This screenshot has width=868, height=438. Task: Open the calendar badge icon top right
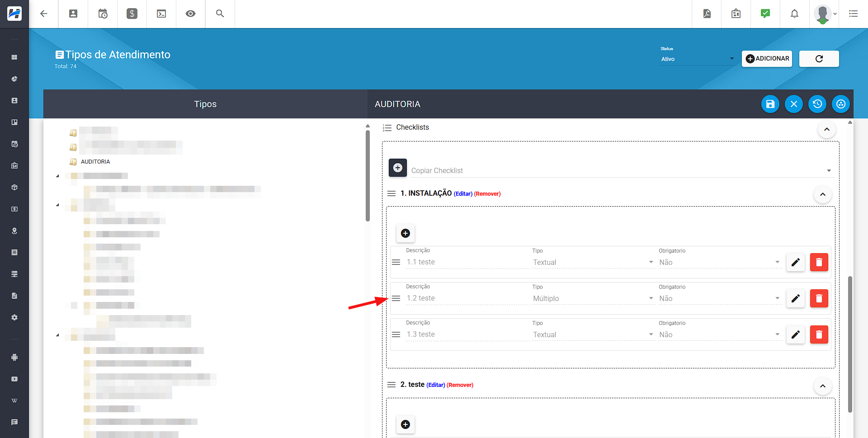[x=736, y=14]
